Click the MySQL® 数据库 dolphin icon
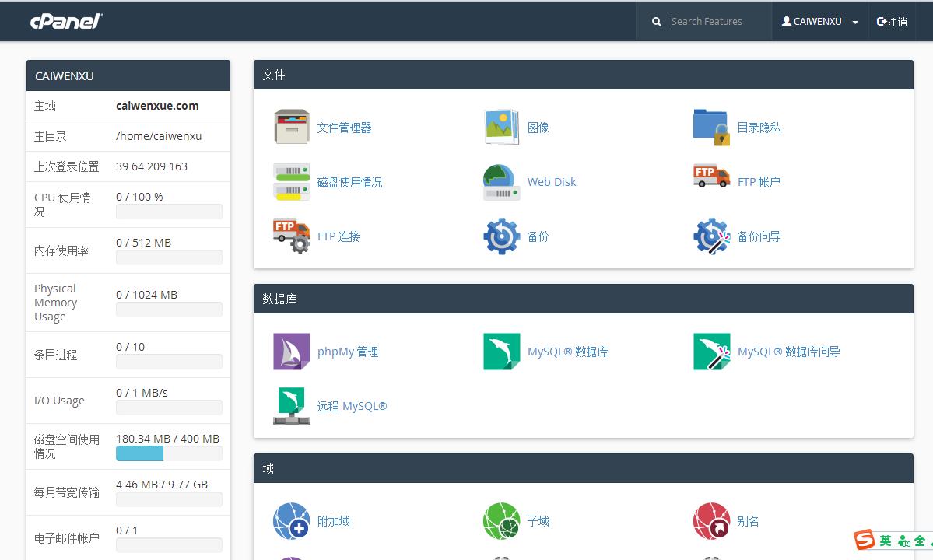Image resolution: width=933 pixels, height=560 pixels. [x=501, y=352]
